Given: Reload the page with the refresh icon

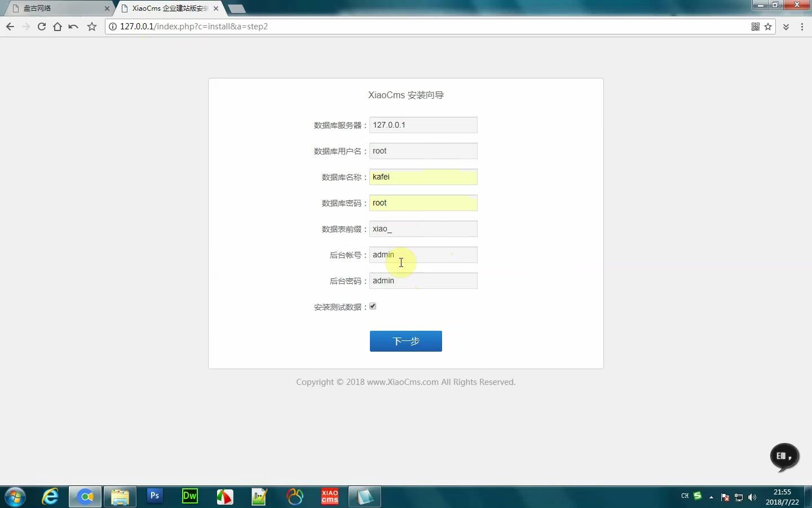Looking at the screenshot, I should pyautogui.click(x=42, y=27).
